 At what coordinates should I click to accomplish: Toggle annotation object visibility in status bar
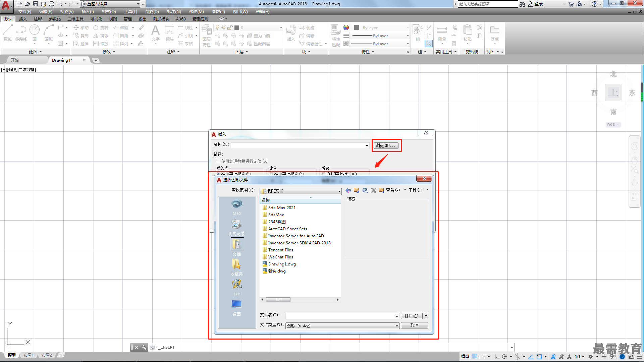553,357
